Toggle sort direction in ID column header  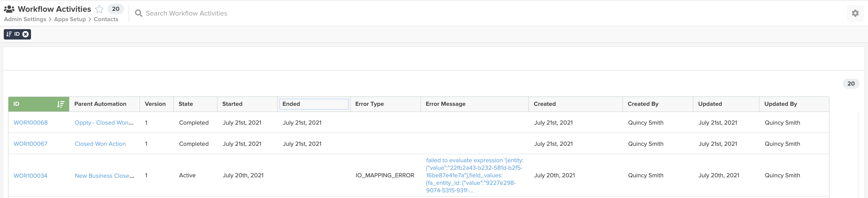click(x=61, y=104)
